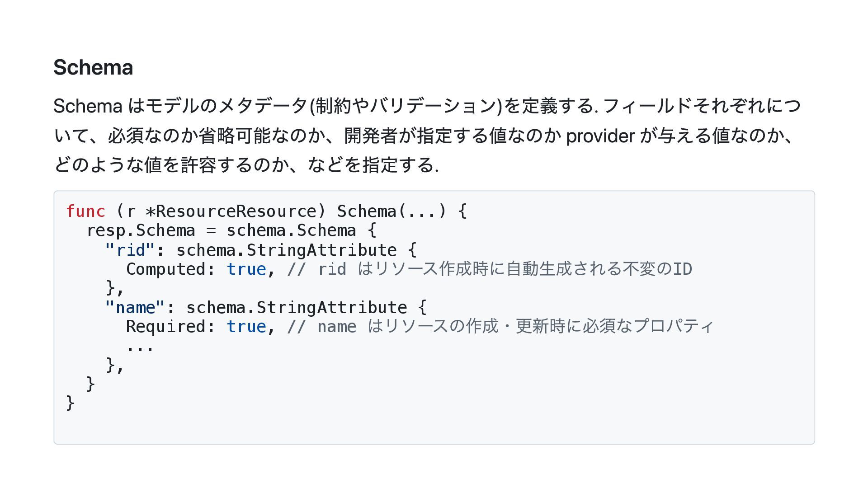Click the Computed field name
868x488 pixels.
pos(166,269)
